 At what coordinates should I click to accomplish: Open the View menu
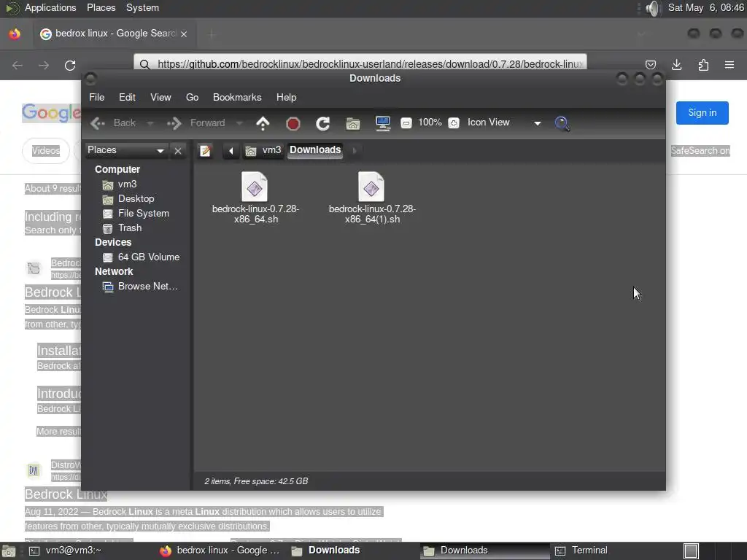(x=160, y=97)
